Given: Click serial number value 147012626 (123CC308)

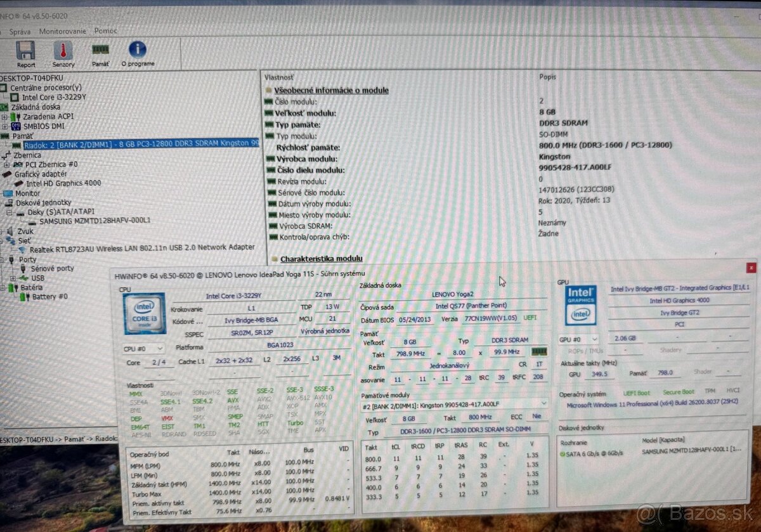Looking at the screenshot, I should (576, 190).
